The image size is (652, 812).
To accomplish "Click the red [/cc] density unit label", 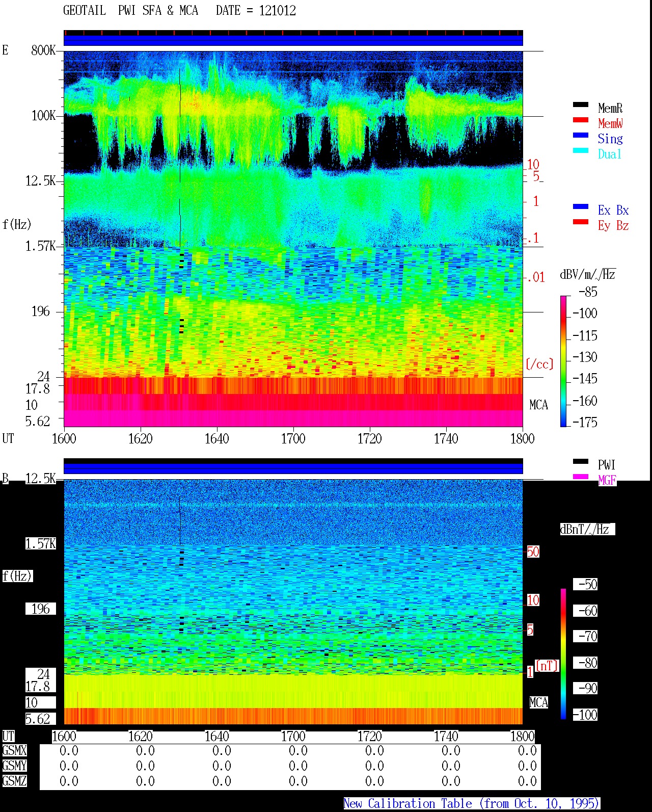I will pyautogui.click(x=539, y=364).
